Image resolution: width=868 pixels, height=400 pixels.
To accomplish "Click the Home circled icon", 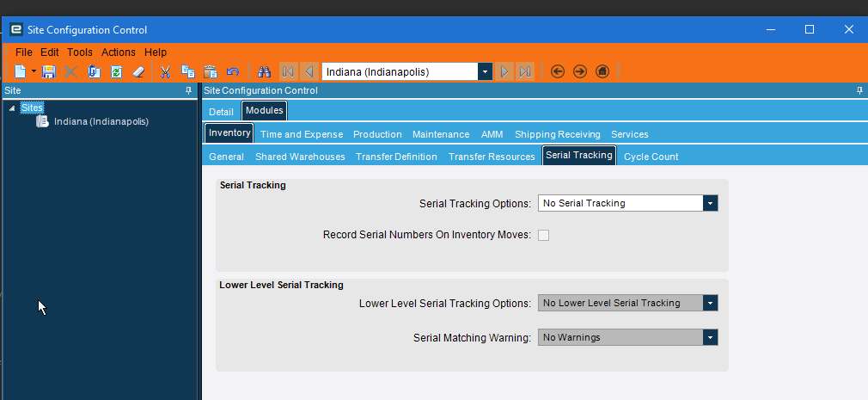I will 602,71.
